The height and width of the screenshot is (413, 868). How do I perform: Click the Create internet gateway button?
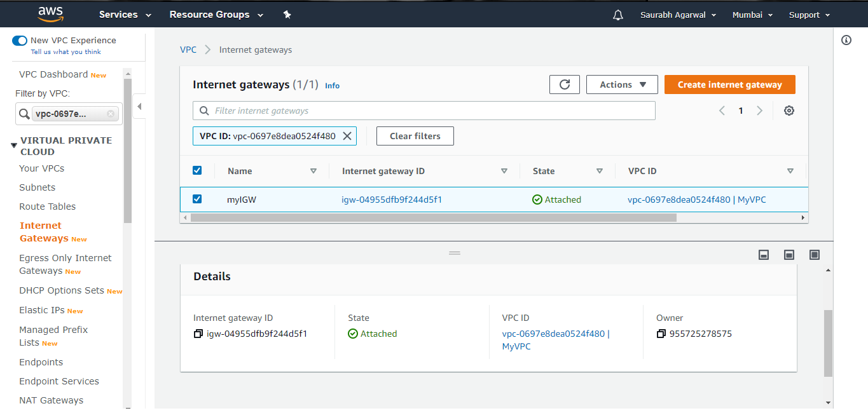pyautogui.click(x=729, y=84)
